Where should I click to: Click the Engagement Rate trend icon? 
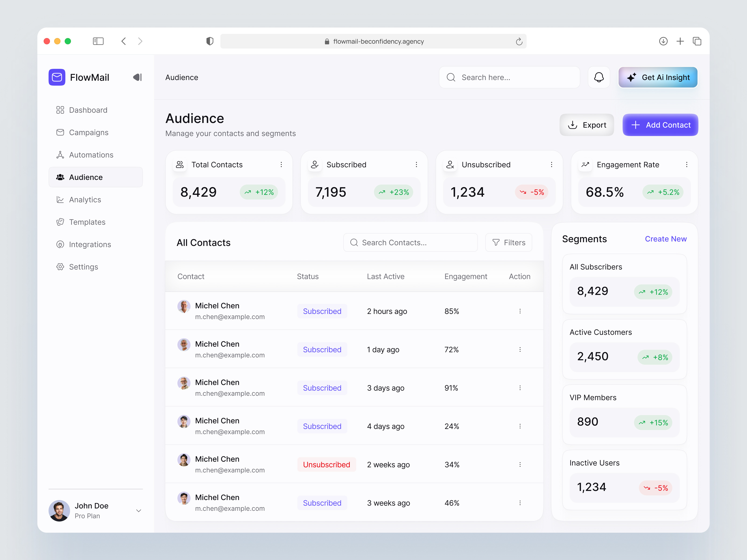click(x=585, y=164)
